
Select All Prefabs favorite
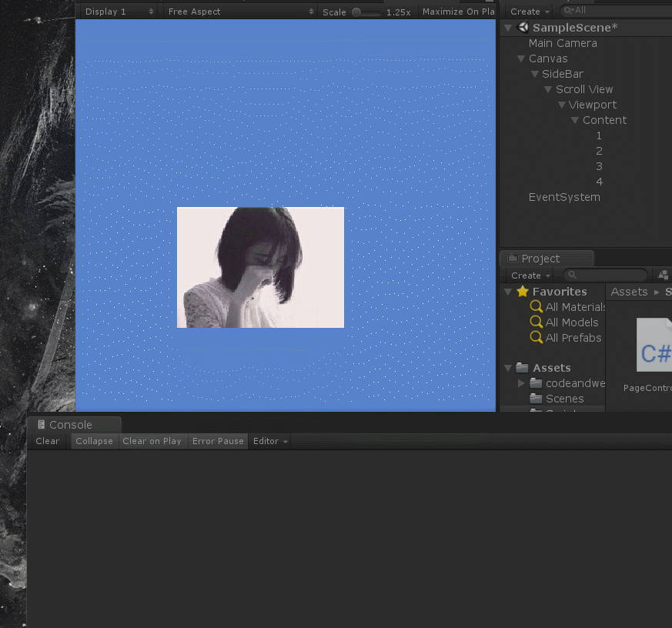click(x=573, y=338)
